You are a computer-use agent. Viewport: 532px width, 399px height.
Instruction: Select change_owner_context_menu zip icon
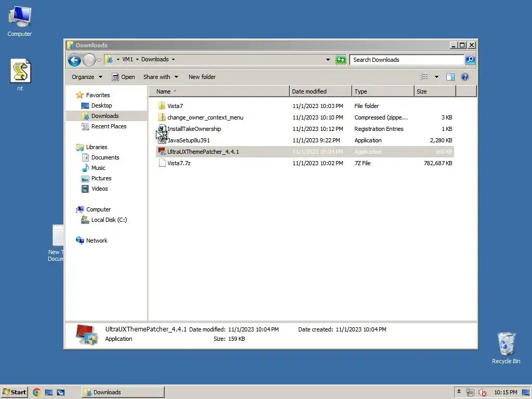coord(162,117)
